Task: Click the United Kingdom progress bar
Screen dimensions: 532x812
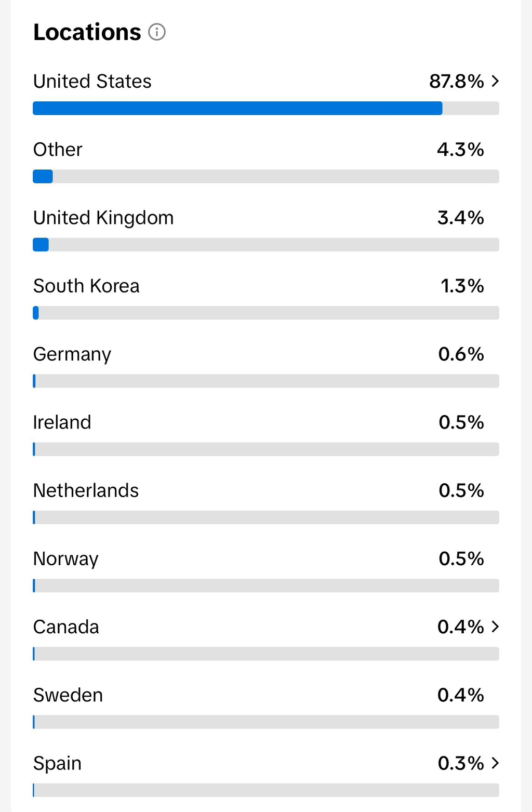Action: 265,245
